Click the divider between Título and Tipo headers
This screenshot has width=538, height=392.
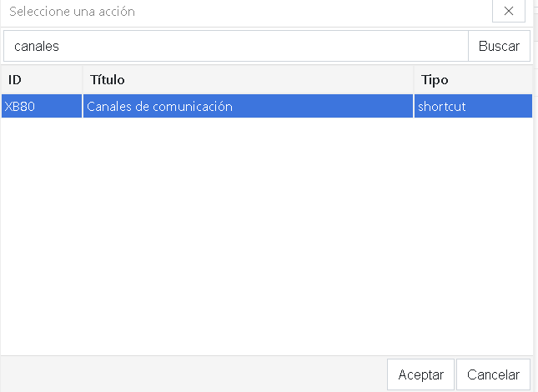pyautogui.click(x=414, y=80)
